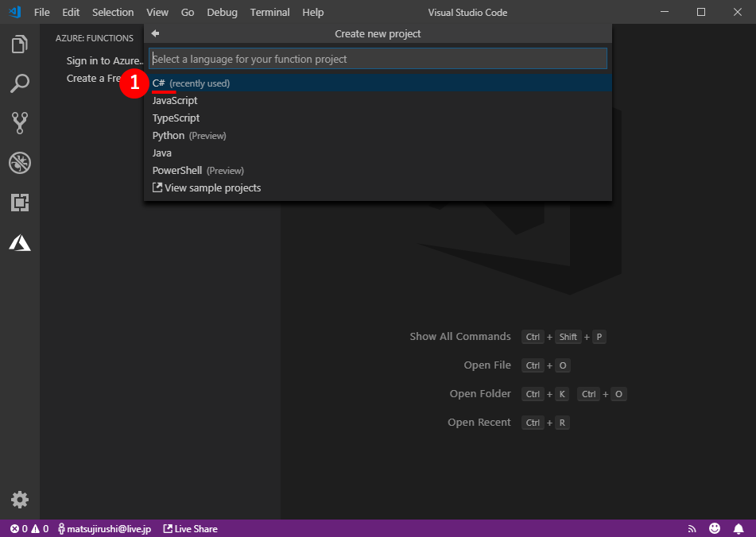The image size is (756, 537).
Task: Click Sign in to Azure item
Action: [105, 60]
